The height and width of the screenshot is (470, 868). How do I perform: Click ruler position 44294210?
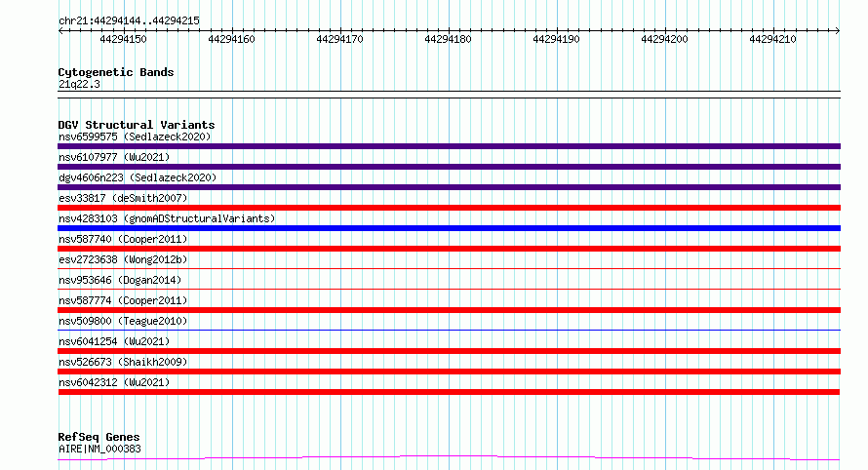click(x=772, y=39)
